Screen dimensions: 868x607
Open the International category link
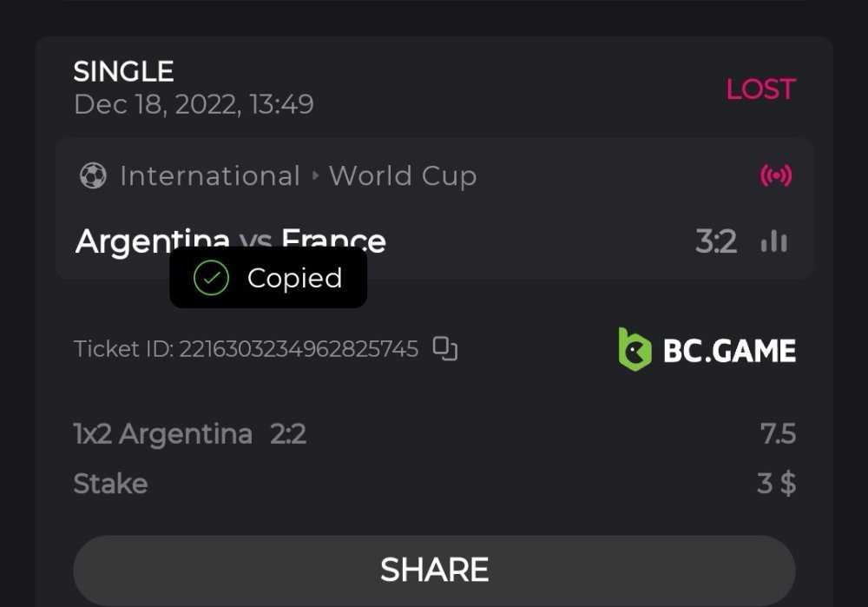coord(209,176)
